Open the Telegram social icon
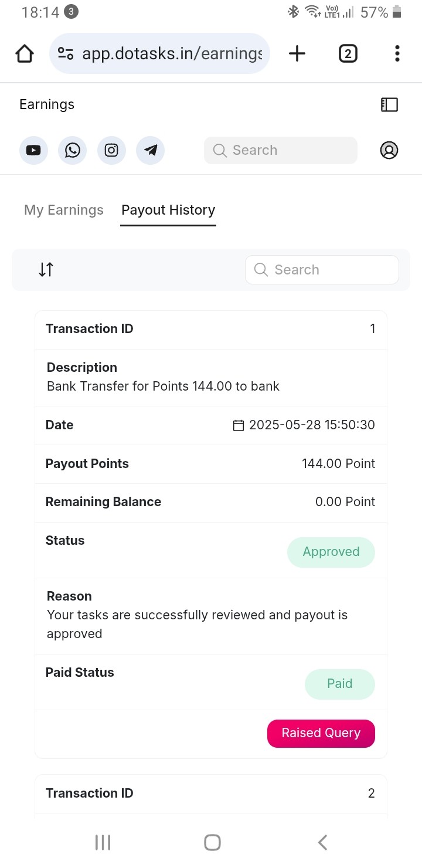Screen dimensions: 422x868 click(151, 150)
